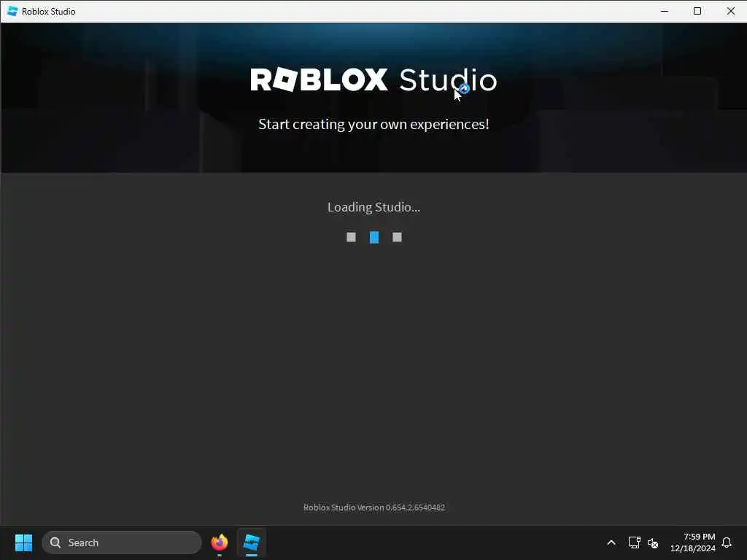Maximize the Roblox Studio window
Screen dimensions: 747x560
[697, 11]
